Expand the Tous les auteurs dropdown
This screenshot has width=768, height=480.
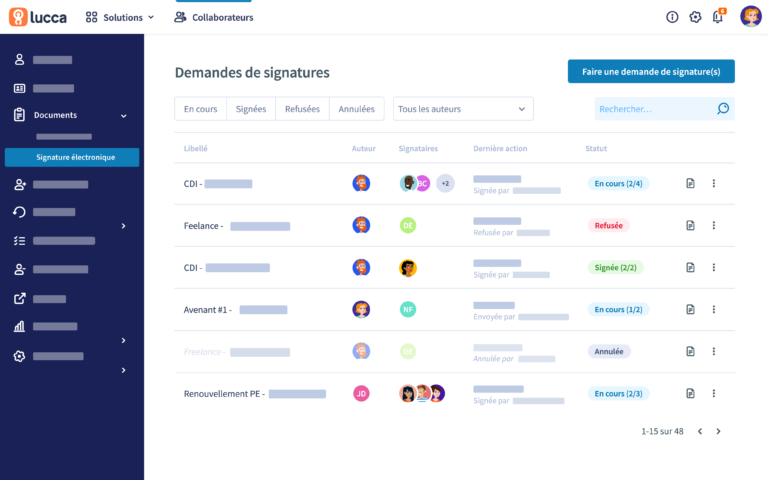462,109
